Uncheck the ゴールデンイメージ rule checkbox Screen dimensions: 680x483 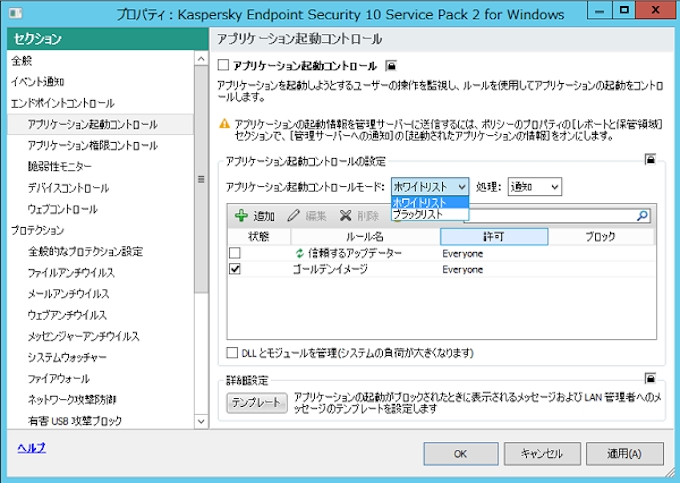click(x=234, y=269)
